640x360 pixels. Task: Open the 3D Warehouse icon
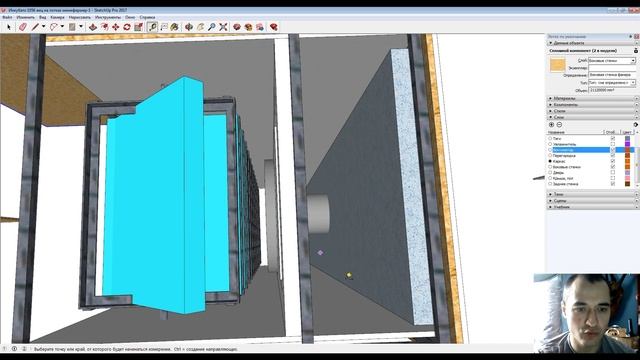(237, 27)
